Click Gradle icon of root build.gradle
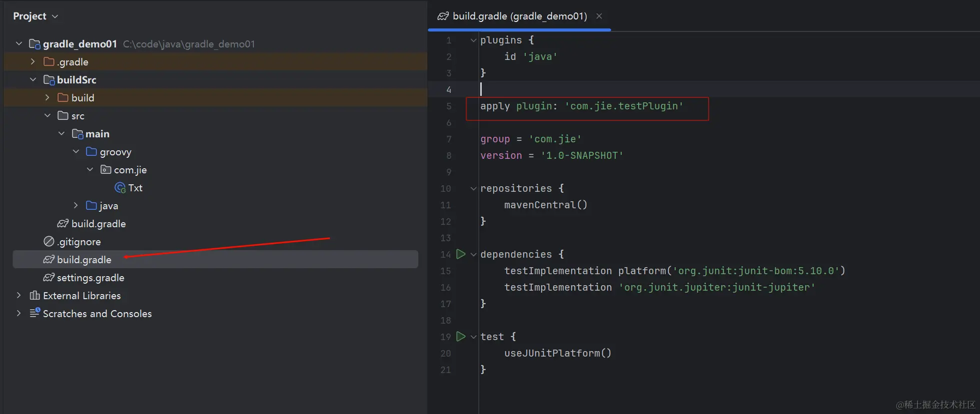Viewport: 980px width, 414px height. (49, 260)
